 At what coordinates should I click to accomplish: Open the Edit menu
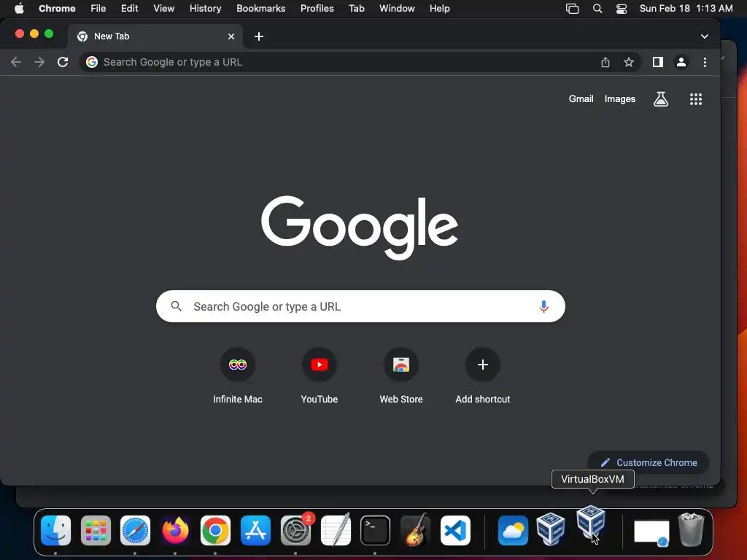pyautogui.click(x=129, y=8)
